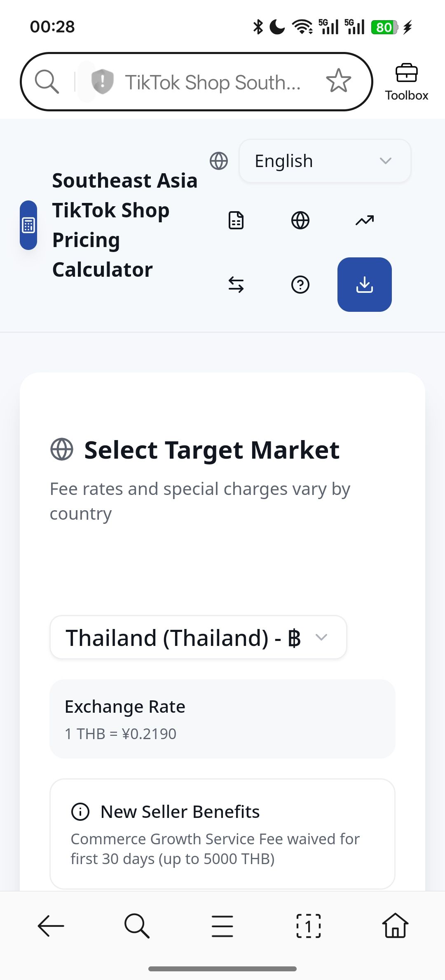Go back with the bottom arrow
Image resolution: width=445 pixels, height=980 pixels.
pos(51,926)
